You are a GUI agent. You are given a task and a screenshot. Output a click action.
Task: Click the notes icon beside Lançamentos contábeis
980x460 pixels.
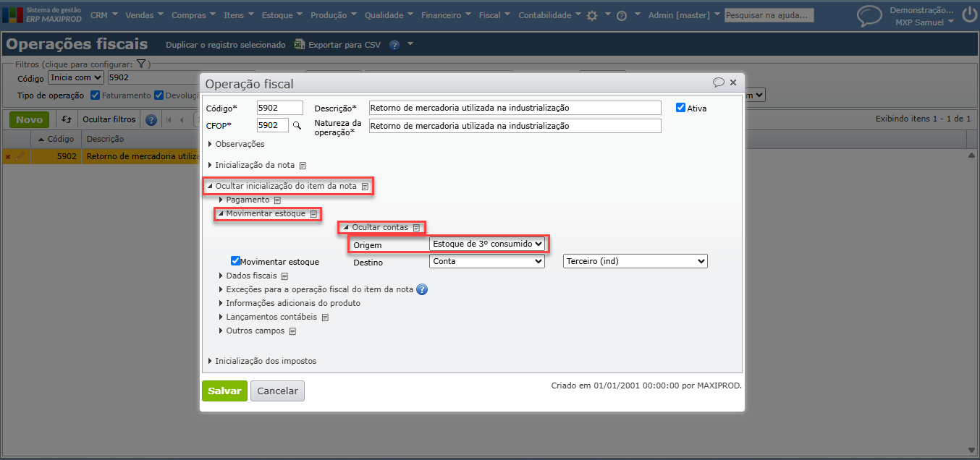(325, 318)
